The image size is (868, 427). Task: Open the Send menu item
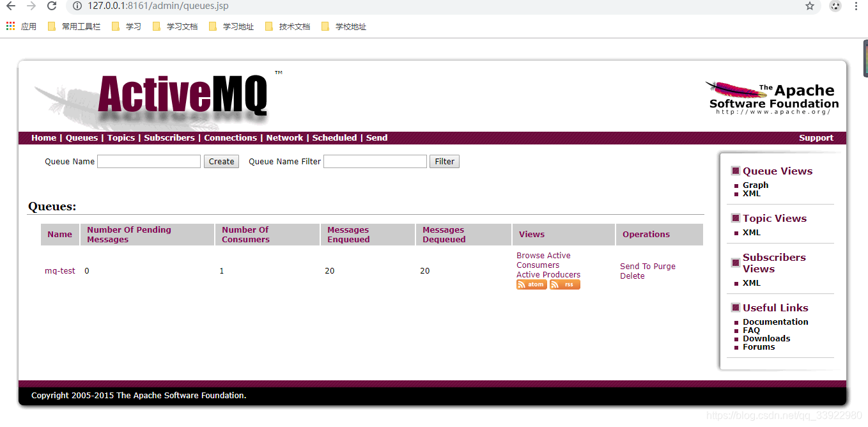tap(376, 138)
